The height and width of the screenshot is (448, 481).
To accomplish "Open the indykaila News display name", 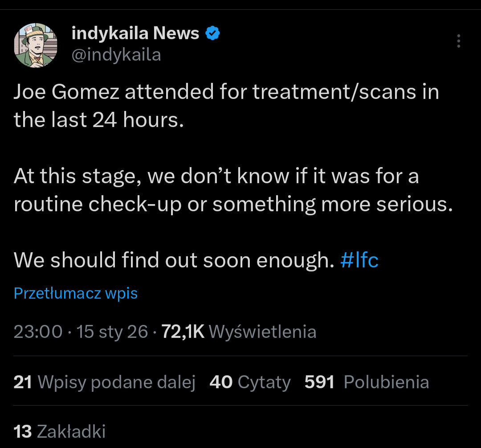I will [x=135, y=33].
